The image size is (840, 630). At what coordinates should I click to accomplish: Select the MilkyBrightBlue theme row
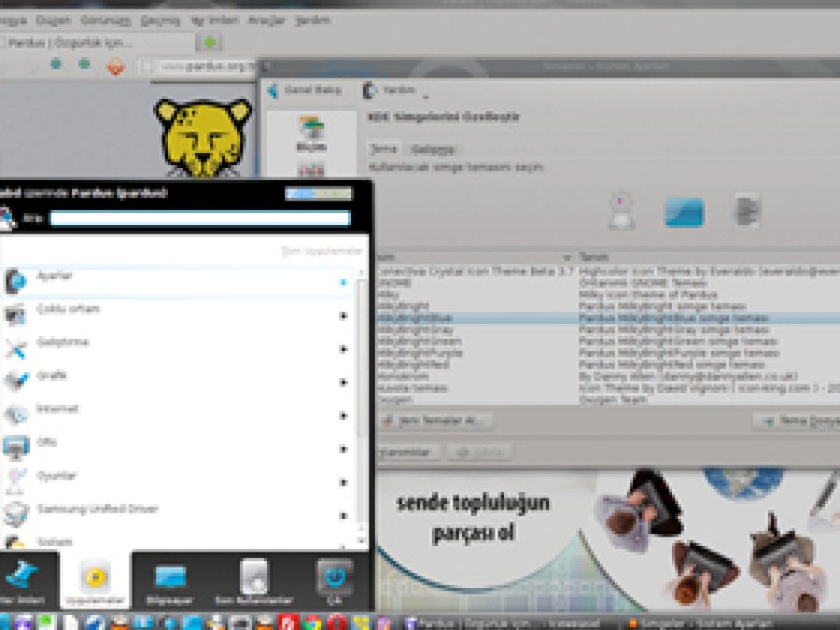(x=608, y=318)
